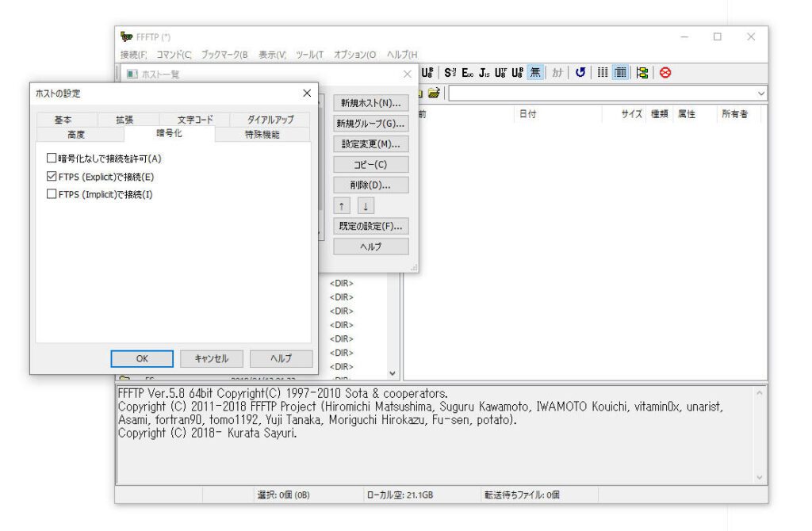Image resolution: width=812 pixels, height=531 pixels.
Task: Click the red abort transfer icon
Action: click(665, 73)
